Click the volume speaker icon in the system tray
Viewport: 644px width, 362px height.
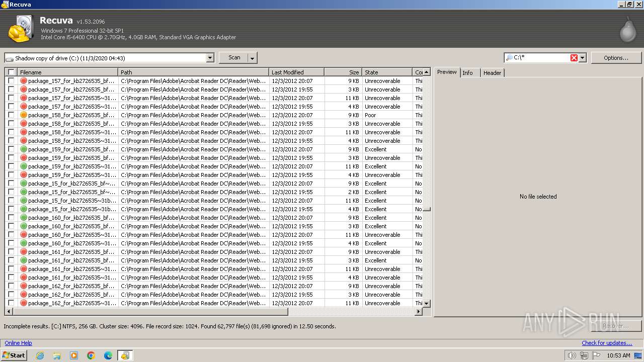(572, 355)
